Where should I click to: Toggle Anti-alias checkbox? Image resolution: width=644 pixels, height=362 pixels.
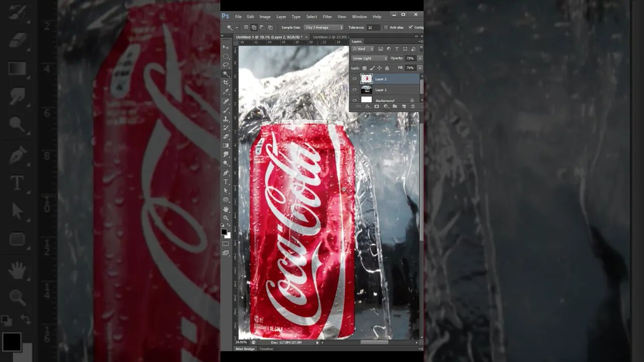click(386, 28)
